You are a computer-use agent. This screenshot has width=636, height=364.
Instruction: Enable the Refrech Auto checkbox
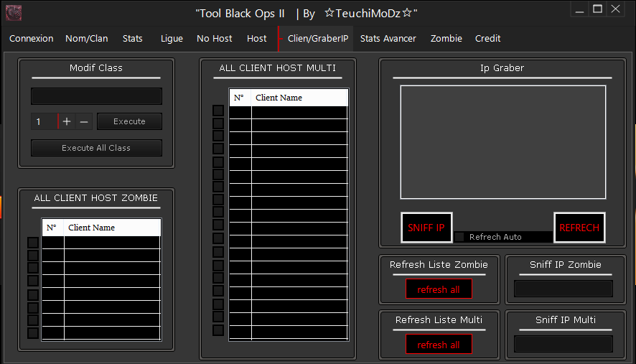point(459,237)
